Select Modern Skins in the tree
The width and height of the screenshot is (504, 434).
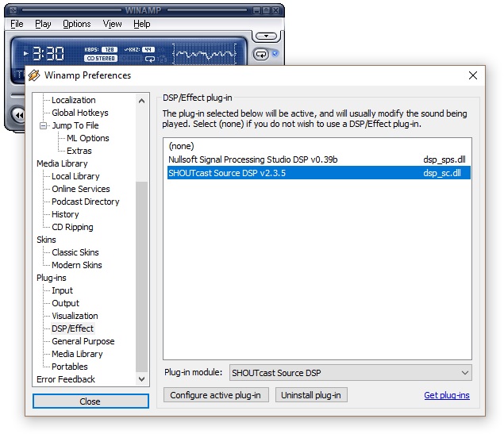pyautogui.click(x=76, y=265)
